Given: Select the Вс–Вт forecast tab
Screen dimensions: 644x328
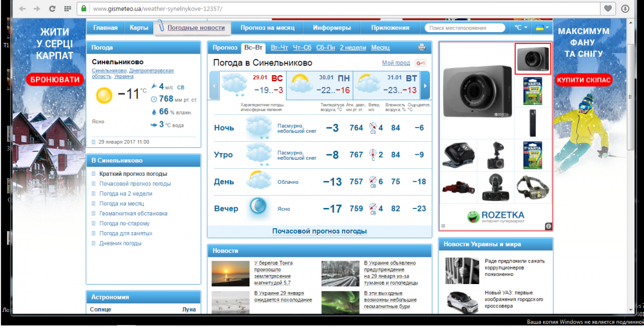Looking at the screenshot, I should [253, 47].
